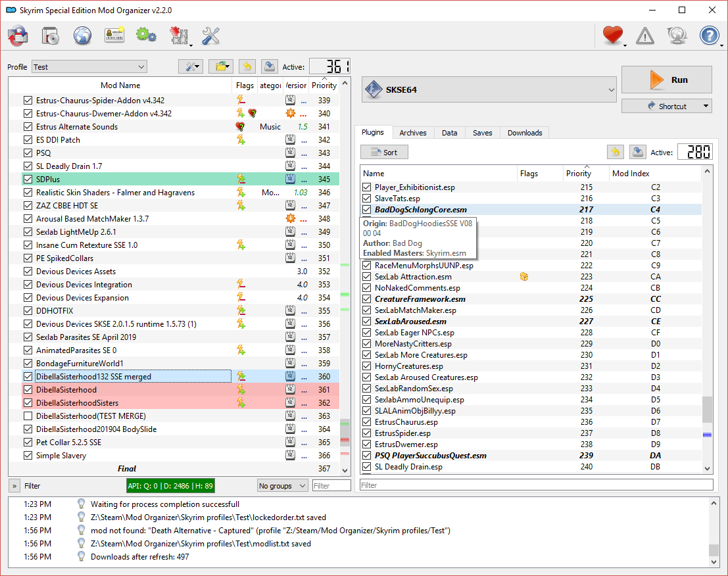This screenshot has height=576, width=728.
Task: Open the profiles ID card icon
Action: pos(114,36)
